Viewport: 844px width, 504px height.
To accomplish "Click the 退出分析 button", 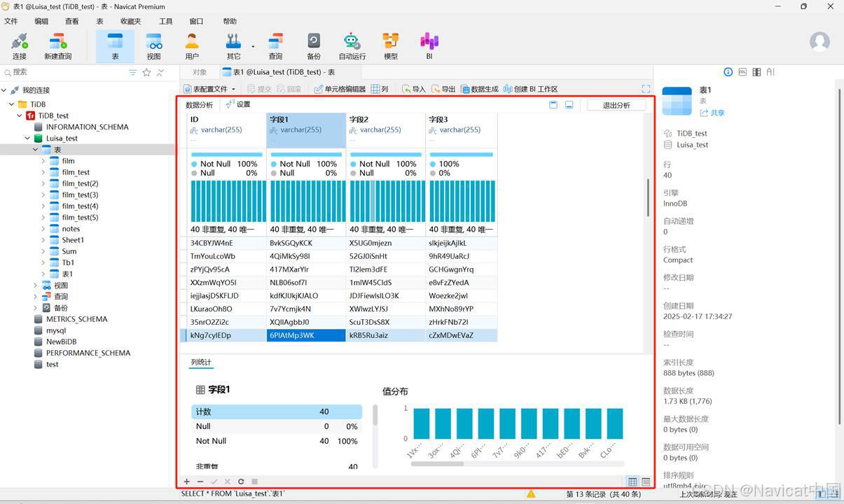I will coord(616,105).
